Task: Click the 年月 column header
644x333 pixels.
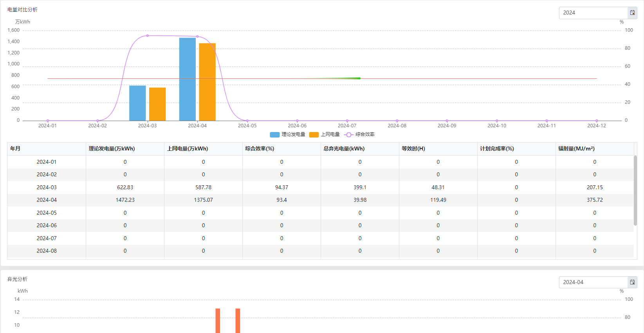Action: (47, 149)
